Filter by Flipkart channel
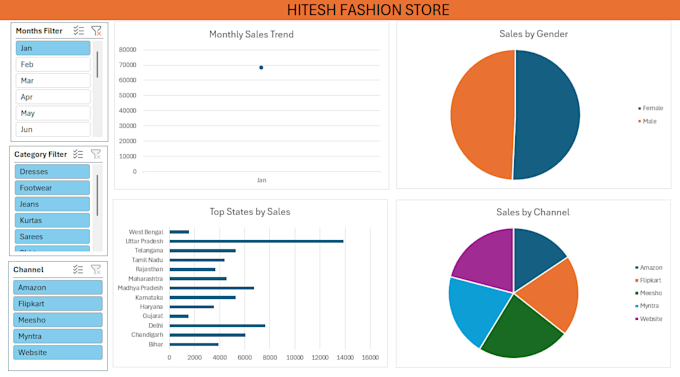The width and height of the screenshot is (680, 377). point(58,304)
